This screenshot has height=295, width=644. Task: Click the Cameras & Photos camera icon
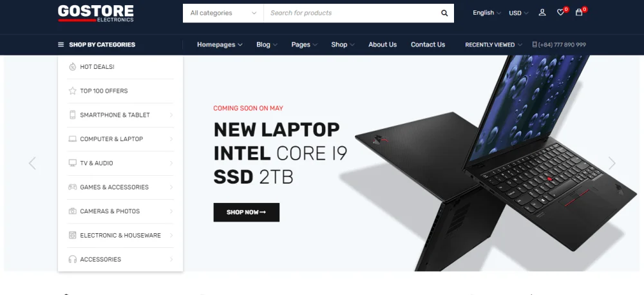click(x=73, y=211)
